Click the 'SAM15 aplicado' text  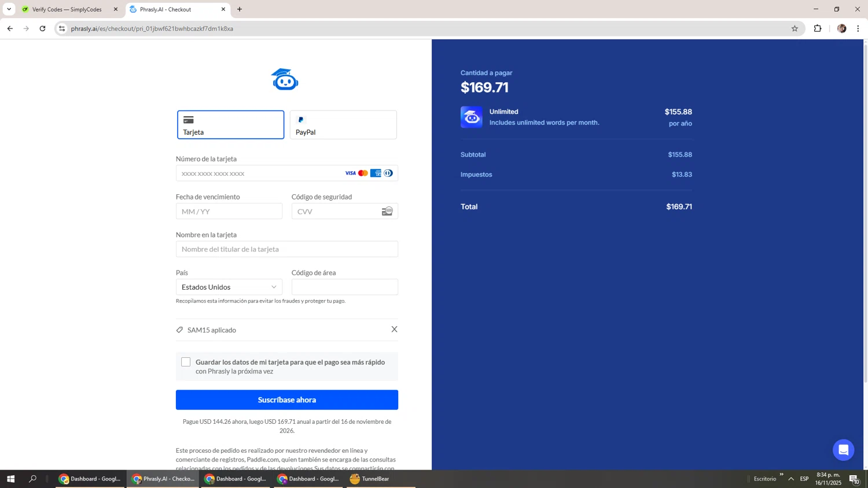(212, 330)
